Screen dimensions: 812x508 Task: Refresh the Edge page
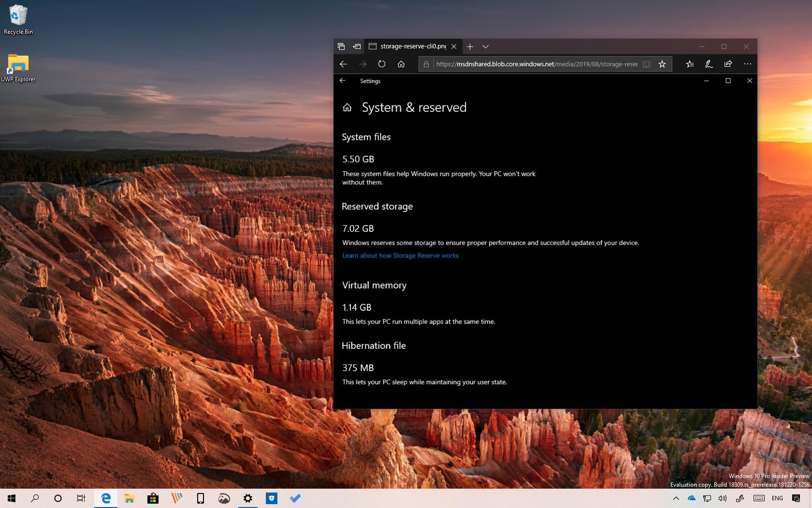point(382,64)
